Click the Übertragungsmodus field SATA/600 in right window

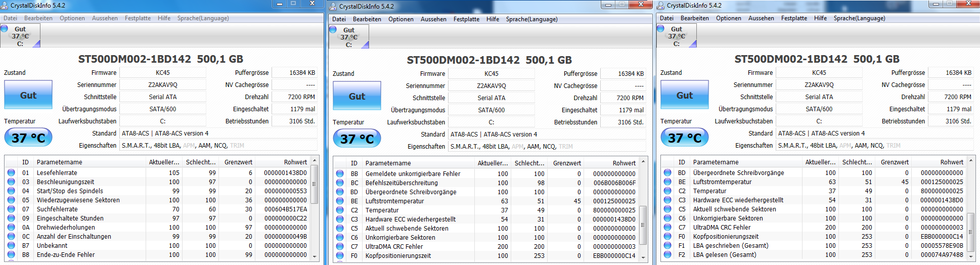click(819, 109)
